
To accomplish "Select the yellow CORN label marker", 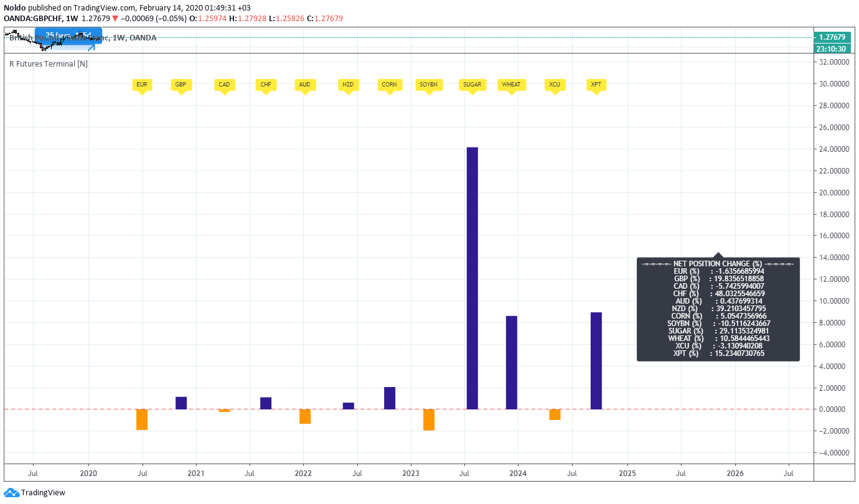I will 390,86.
